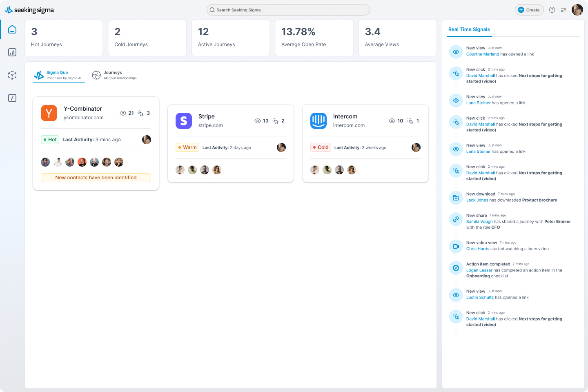Click the download icon beside Jack Jones signal

456,198
